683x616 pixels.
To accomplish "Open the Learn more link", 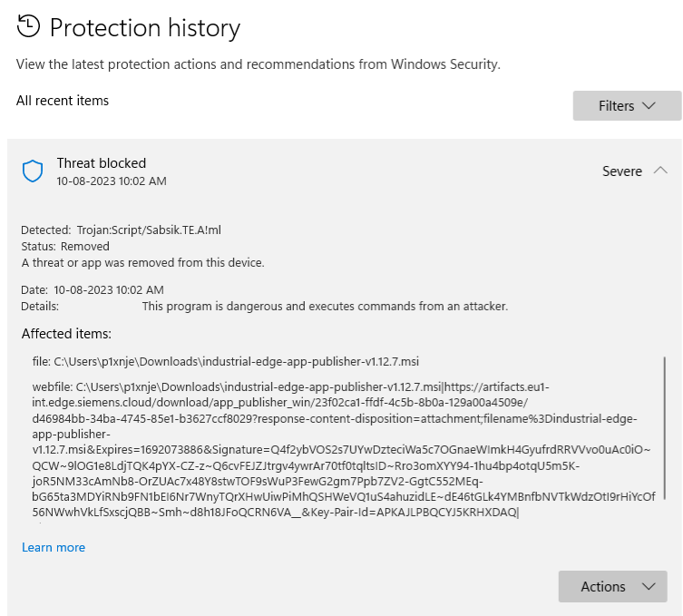I will (54, 547).
